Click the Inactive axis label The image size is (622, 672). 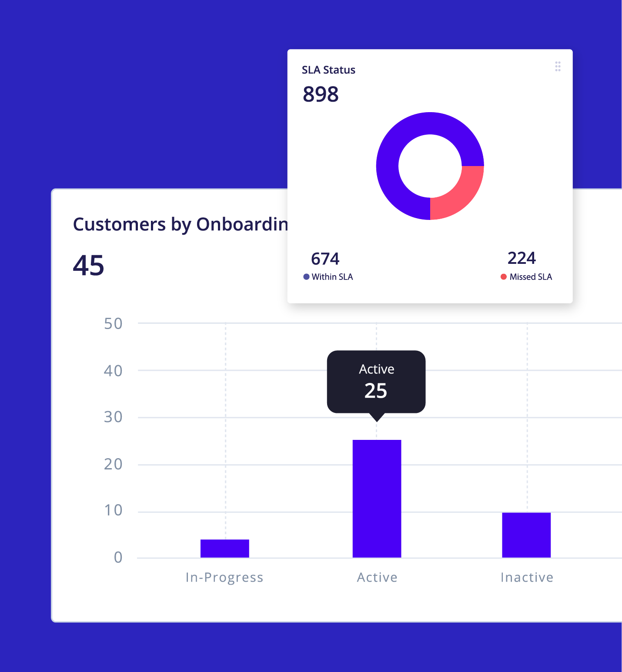pos(527,577)
